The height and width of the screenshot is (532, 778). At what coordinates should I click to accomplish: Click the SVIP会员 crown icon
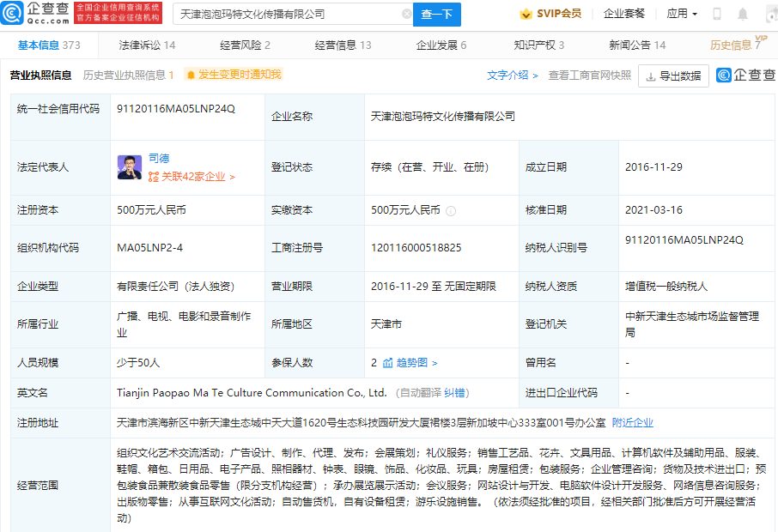pyautogui.click(x=526, y=14)
